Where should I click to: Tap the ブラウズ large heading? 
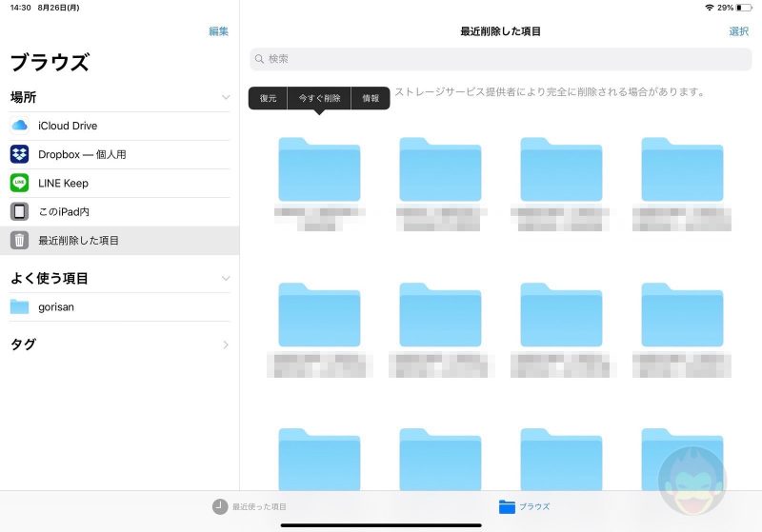click(50, 62)
